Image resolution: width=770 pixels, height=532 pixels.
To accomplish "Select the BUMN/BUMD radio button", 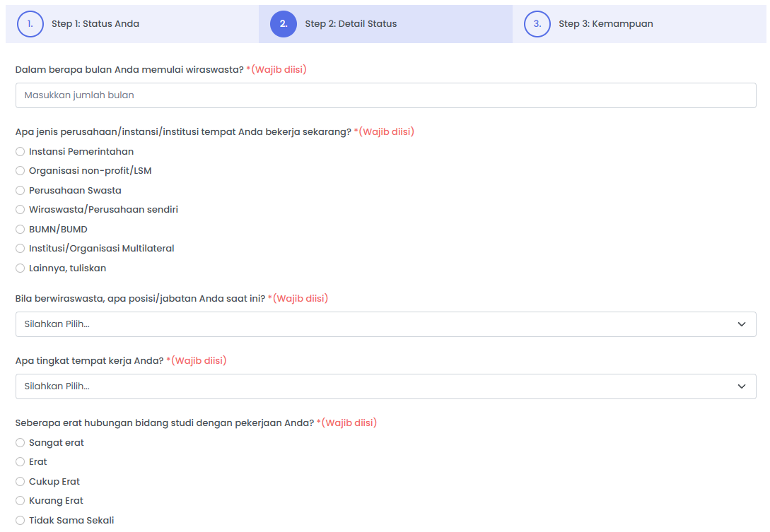I will (21, 230).
